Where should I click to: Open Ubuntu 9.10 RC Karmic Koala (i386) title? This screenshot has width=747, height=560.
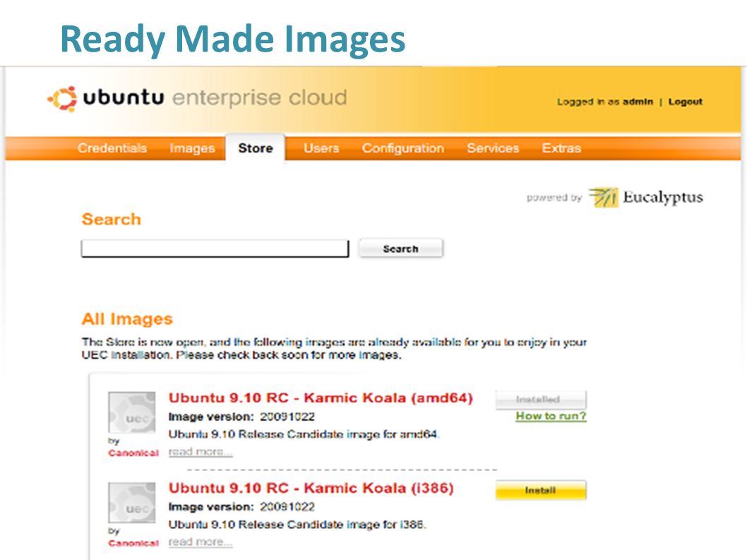point(311,488)
